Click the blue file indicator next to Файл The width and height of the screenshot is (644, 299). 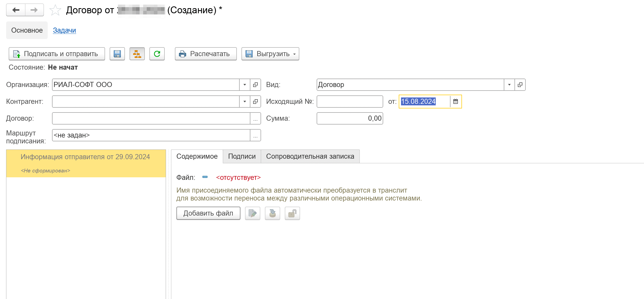pyautogui.click(x=205, y=177)
